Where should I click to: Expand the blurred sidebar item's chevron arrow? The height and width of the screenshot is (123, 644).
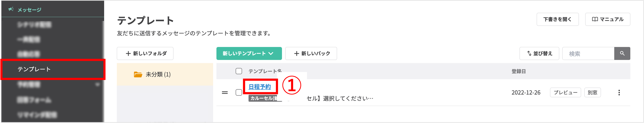pyautogui.click(x=98, y=84)
